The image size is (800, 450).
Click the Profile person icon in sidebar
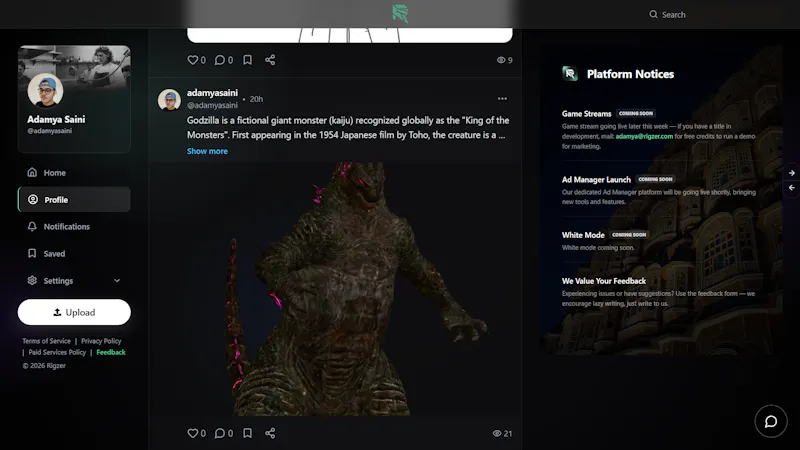tap(33, 199)
